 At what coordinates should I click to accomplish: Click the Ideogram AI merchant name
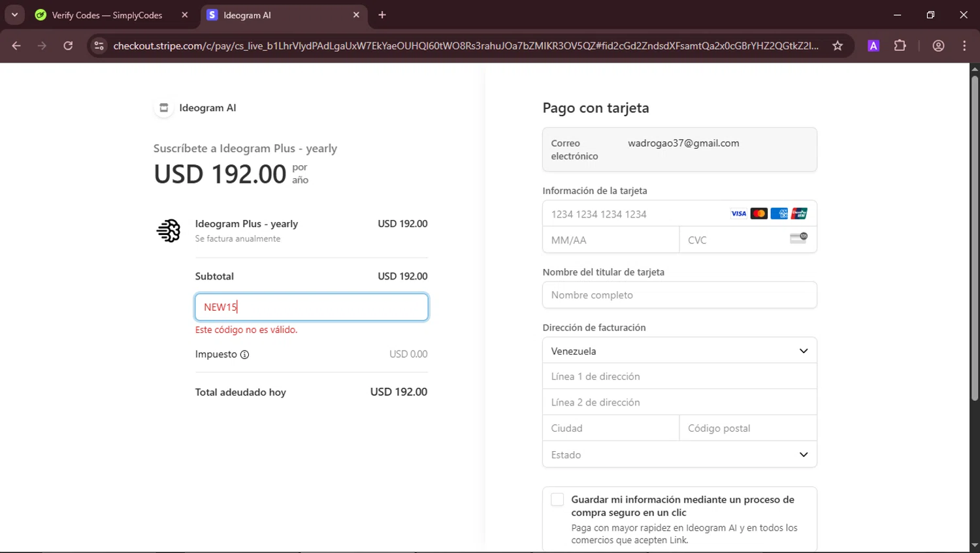coord(208,108)
